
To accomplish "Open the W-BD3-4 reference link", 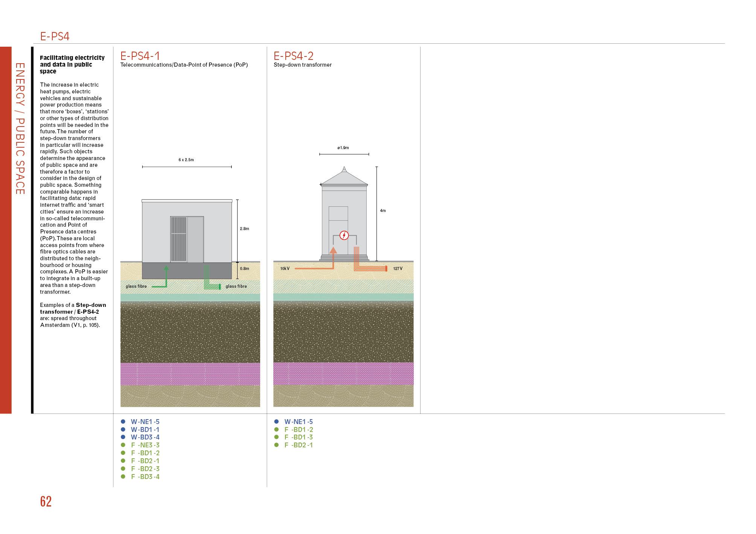I will coord(145,437).
